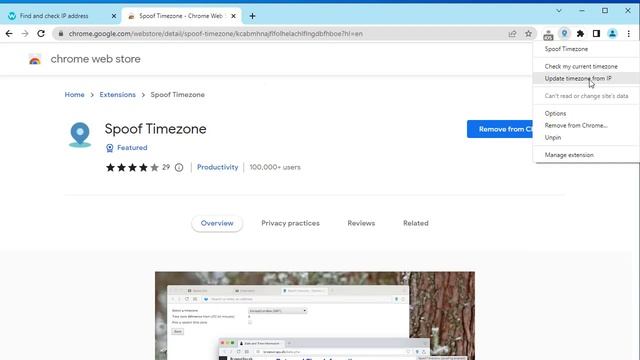Open Chrome's three-dot menu
This screenshot has height=360, width=640.
point(629,34)
